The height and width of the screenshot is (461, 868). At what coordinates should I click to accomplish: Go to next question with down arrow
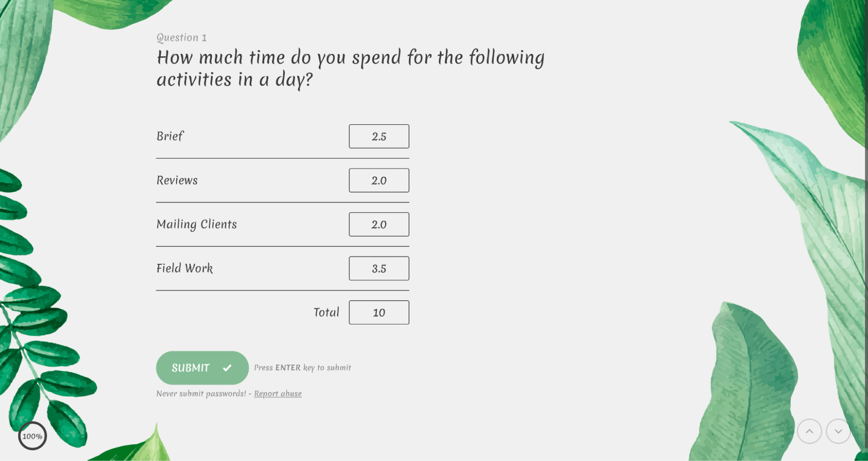coord(838,431)
